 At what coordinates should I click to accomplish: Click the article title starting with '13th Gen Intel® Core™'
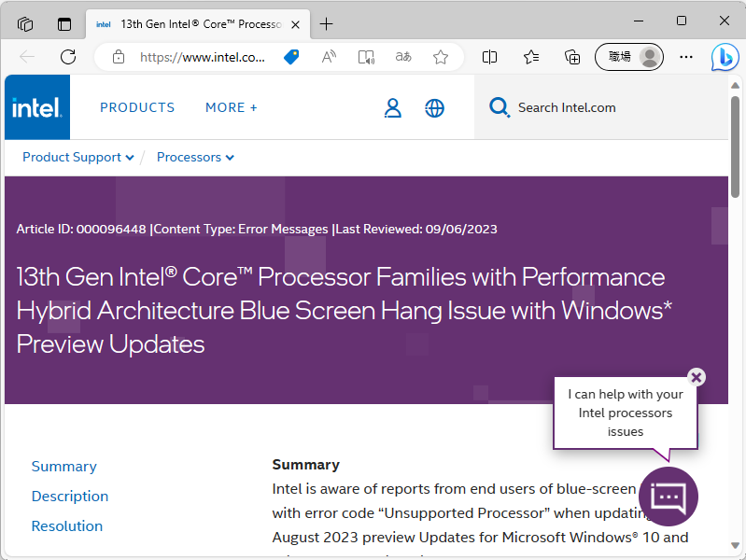(x=345, y=310)
